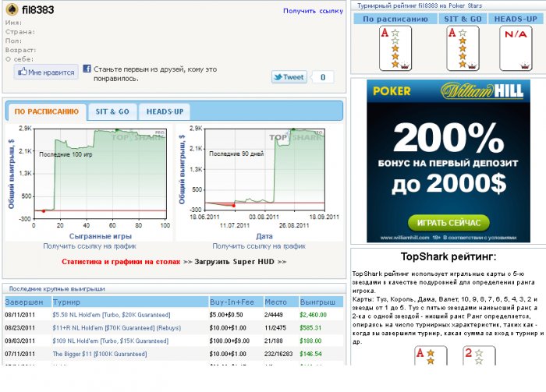Open 'The Bigger $11 [$100K Guaranteed]' tournament

(100, 354)
